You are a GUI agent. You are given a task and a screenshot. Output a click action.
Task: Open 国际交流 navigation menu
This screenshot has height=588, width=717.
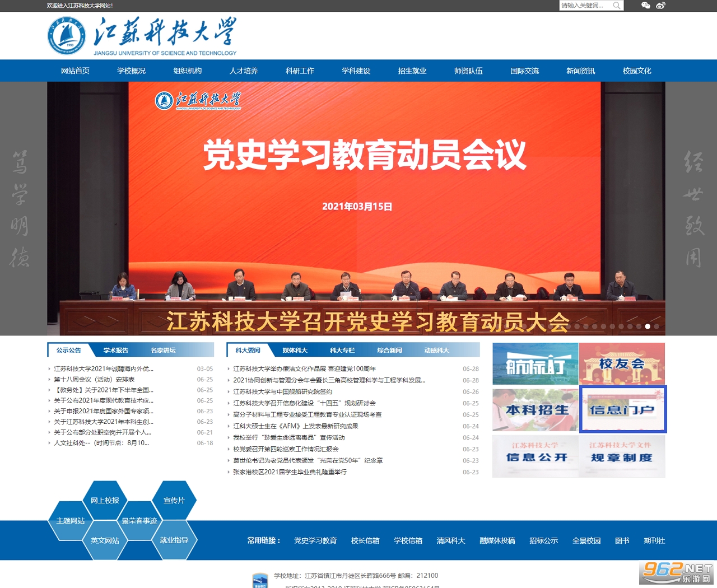coord(525,71)
